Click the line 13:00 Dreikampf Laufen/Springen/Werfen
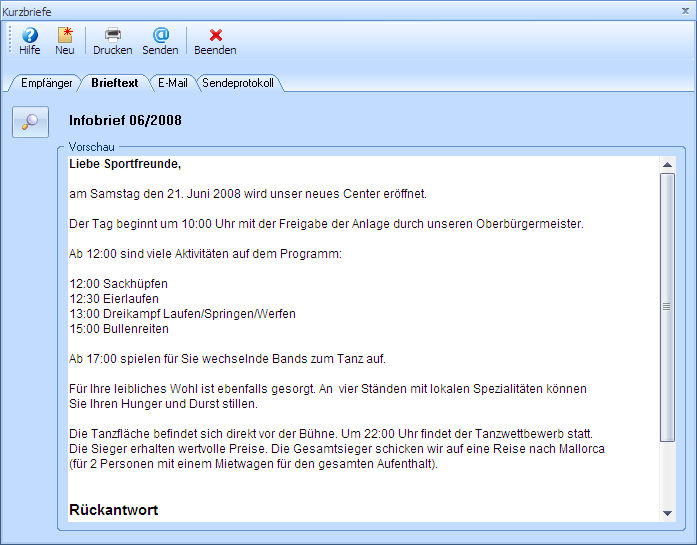The image size is (697, 545). 182,314
